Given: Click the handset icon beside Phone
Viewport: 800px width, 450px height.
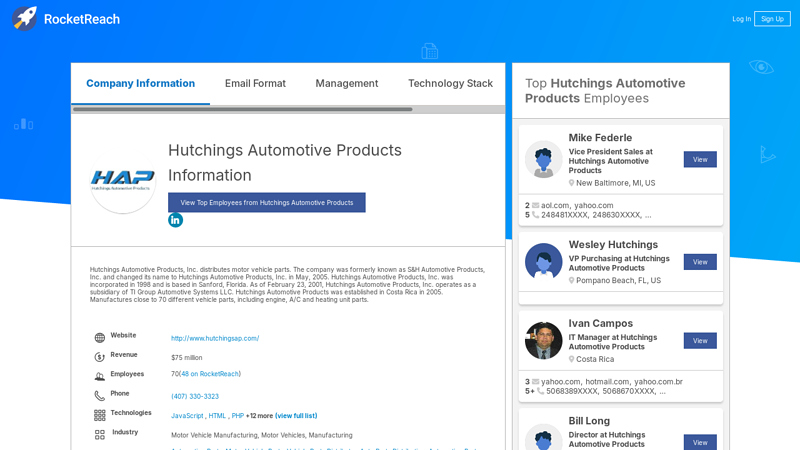Looking at the screenshot, I should pyautogui.click(x=99, y=396).
